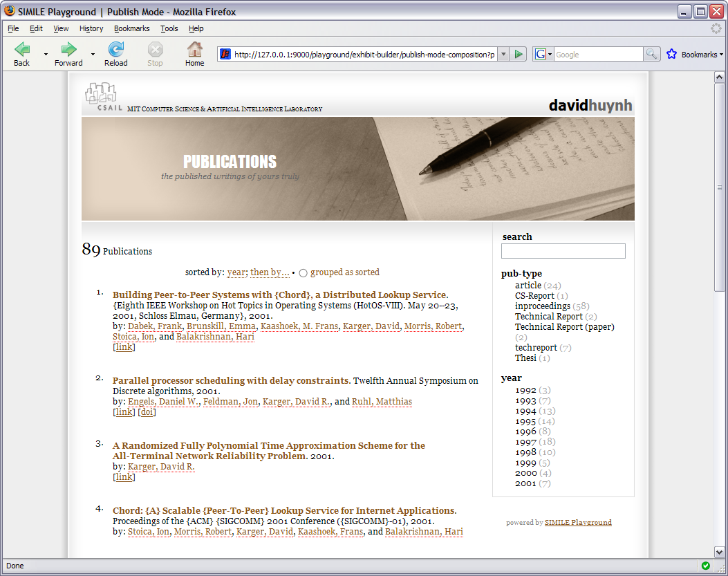This screenshot has height=576, width=728.
Task: Click the green Go arrow button
Action: [519, 55]
